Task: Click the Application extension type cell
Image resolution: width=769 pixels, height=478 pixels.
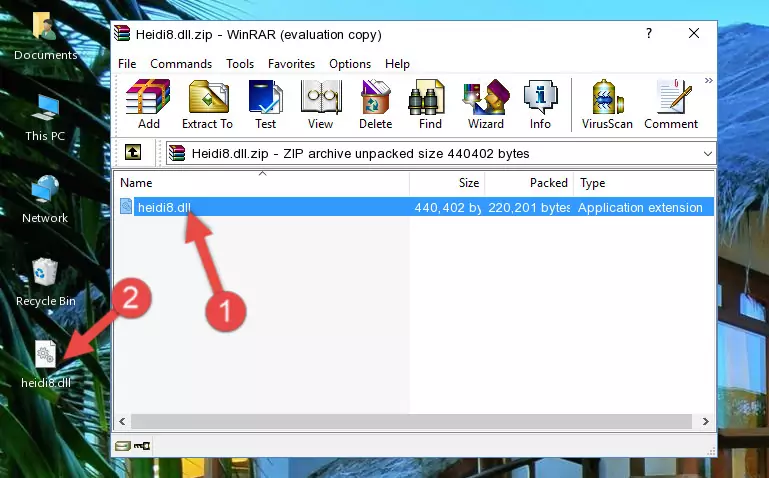Action: (640, 207)
